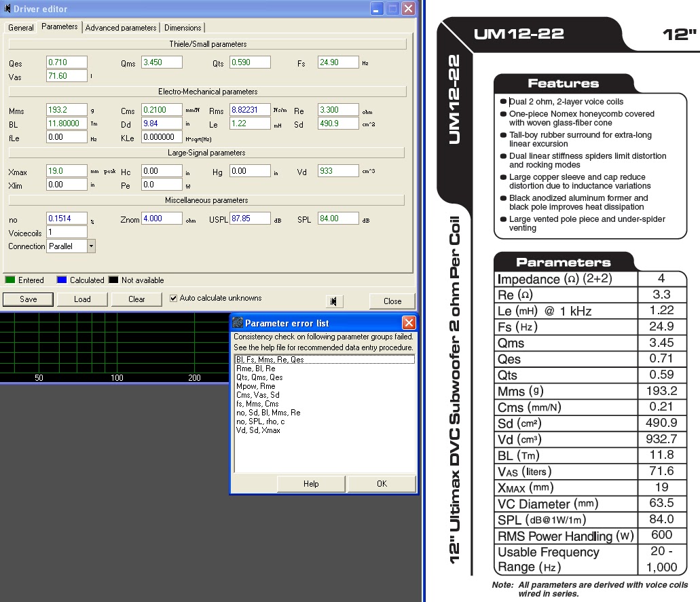This screenshot has height=602, width=700.
Task: Minimize the Driver editor window
Action: [x=377, y=8]
